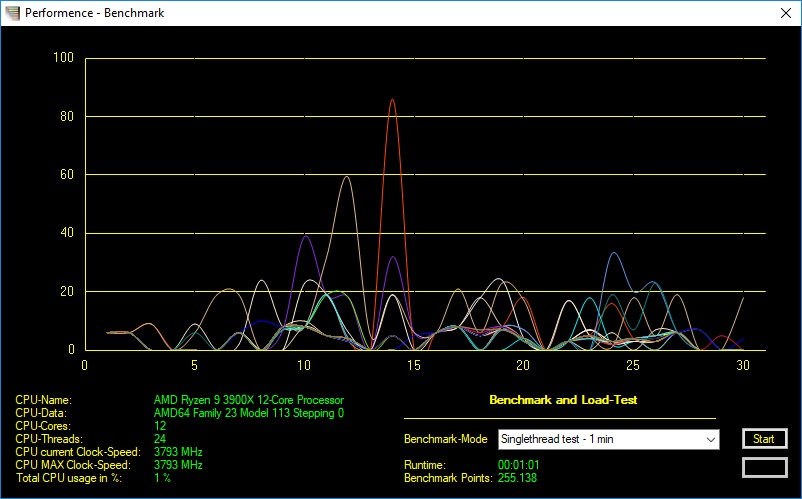Click the CPU current Clock-Speed value 3793 MHz
Screen dimensions: 802x499
click(x=178, y=452)
